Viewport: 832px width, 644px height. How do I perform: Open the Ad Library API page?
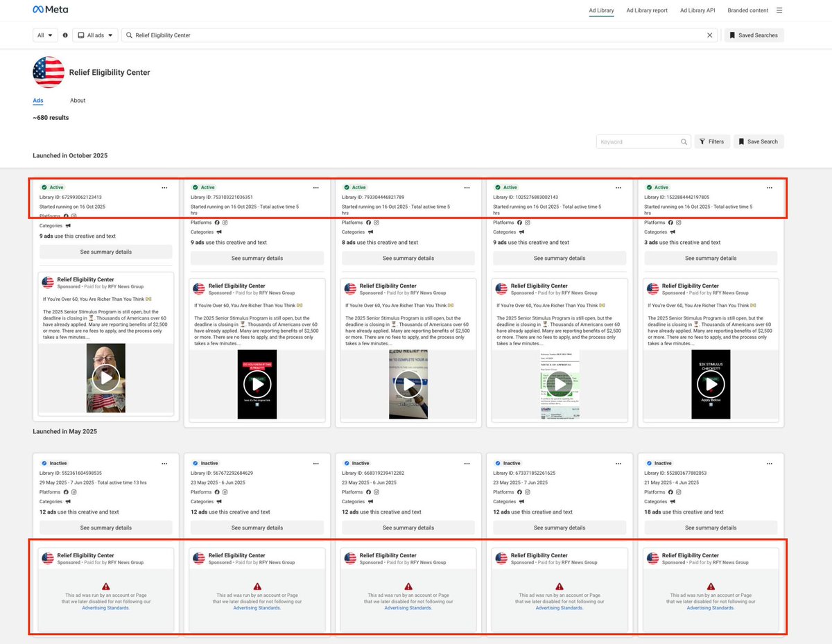(x=697, y=10)
